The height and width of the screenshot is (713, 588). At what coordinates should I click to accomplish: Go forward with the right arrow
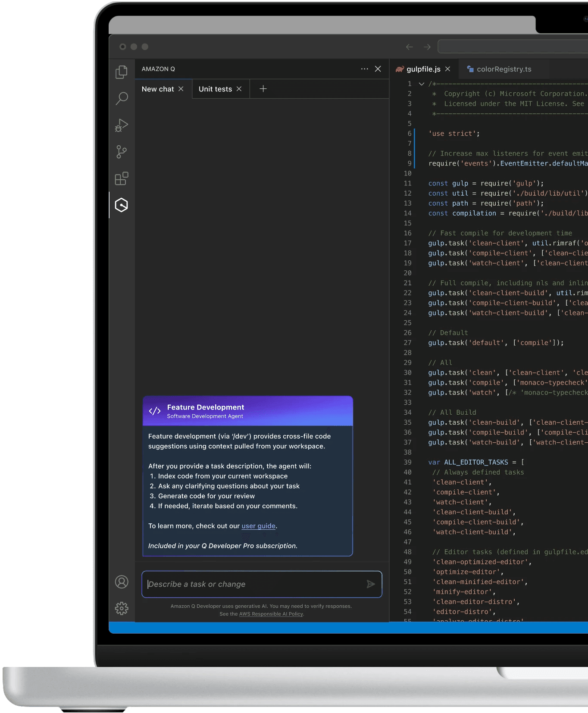point(427,47)
